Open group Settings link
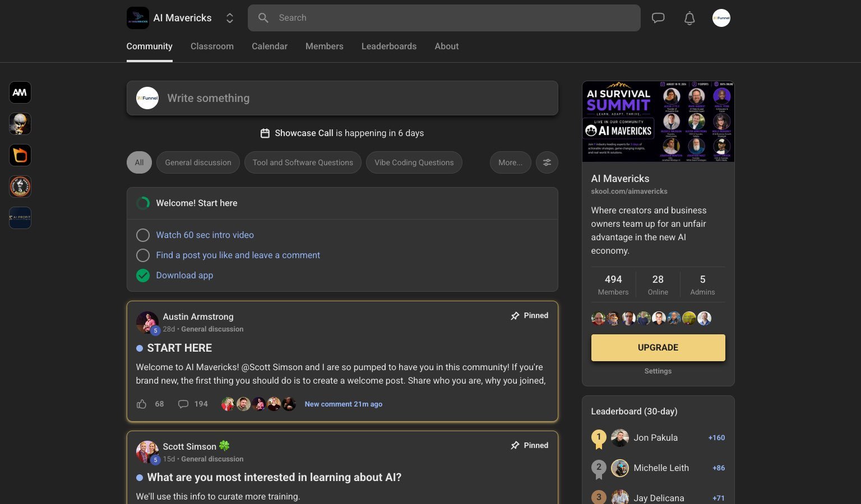Viewport: 861px width, 504px height. [x=658, y=371]
